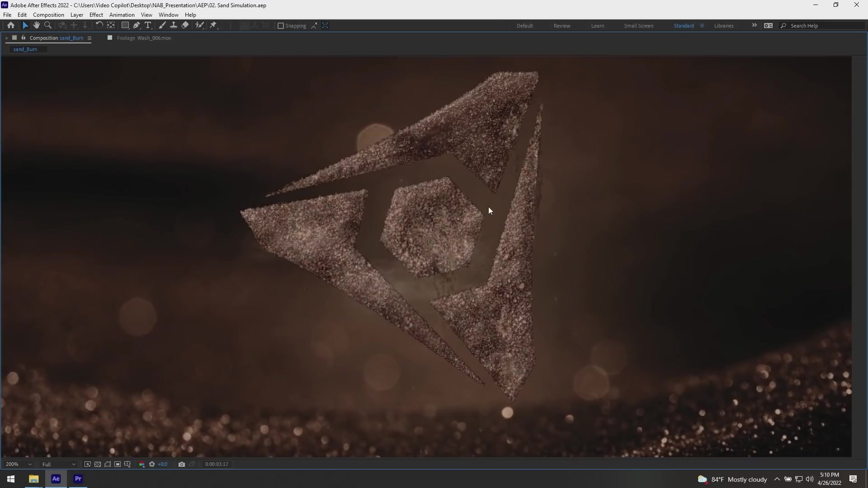The image size is (868, 488).
Task: Select the Type text tool
Action: pyautogui.click(x=148, y=25)
